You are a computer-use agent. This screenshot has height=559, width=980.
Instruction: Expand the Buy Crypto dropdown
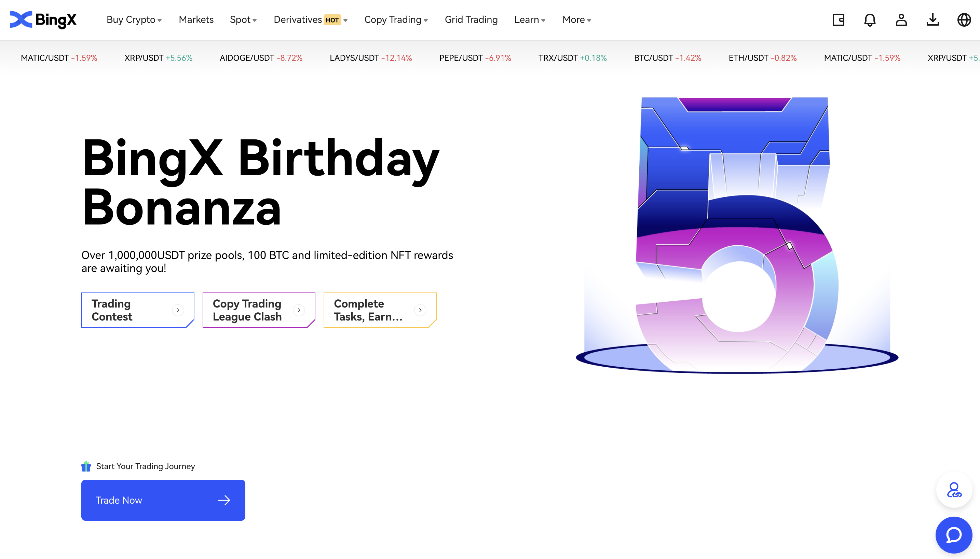[x=134, y=19]
